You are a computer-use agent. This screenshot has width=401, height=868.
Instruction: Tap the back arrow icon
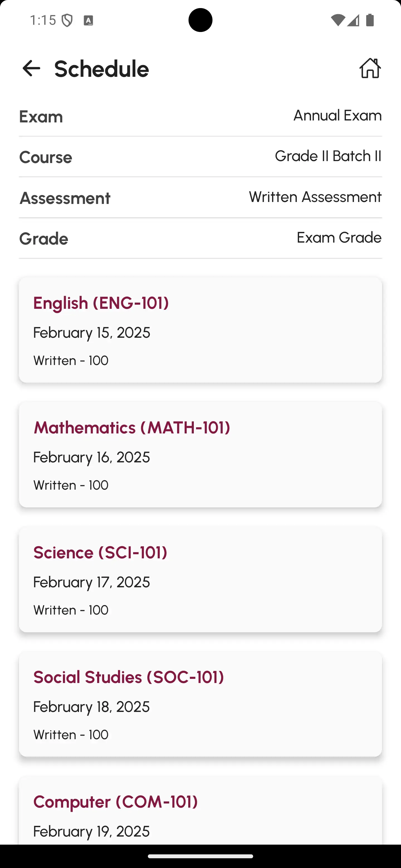point(31,68)
